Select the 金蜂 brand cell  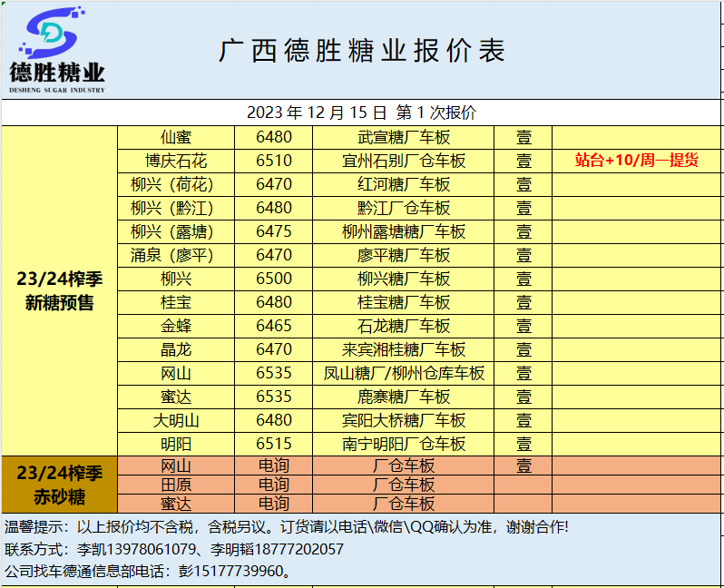point(176,326)
